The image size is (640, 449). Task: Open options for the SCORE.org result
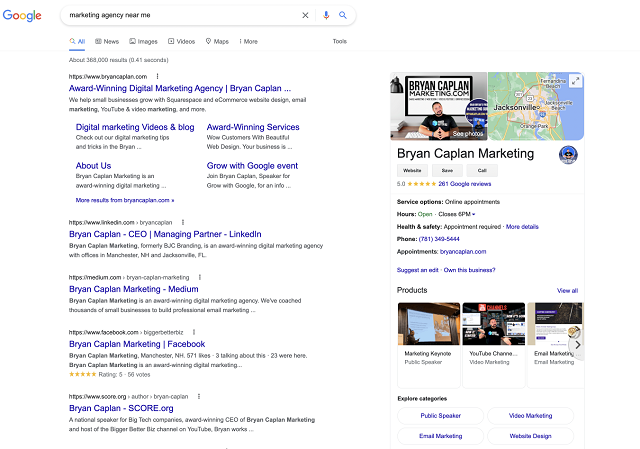[199, 396]
